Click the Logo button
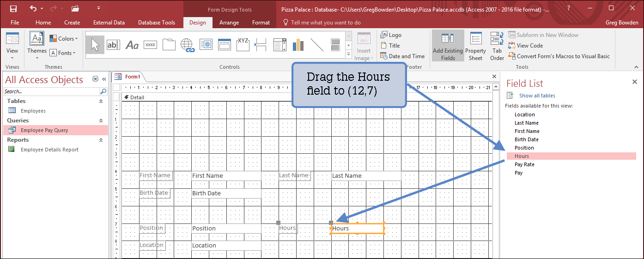 [391, 35]
